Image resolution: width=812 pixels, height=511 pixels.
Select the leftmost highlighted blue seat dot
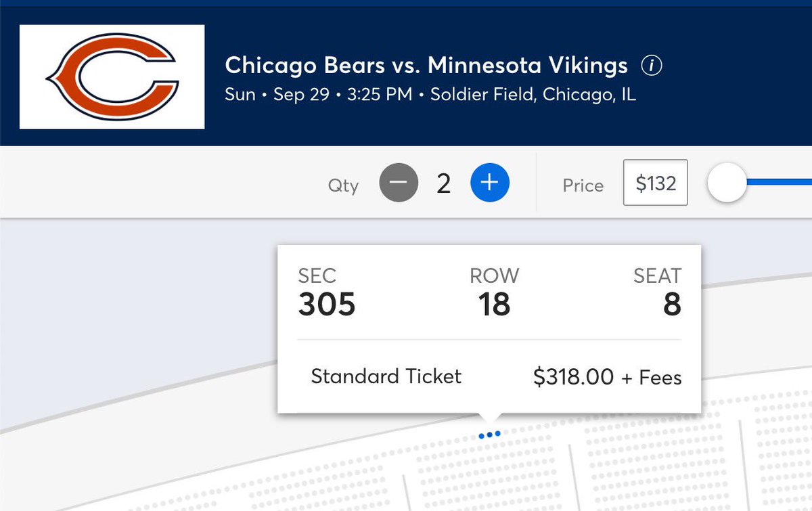pyautogui.click(x=481, y=435)
